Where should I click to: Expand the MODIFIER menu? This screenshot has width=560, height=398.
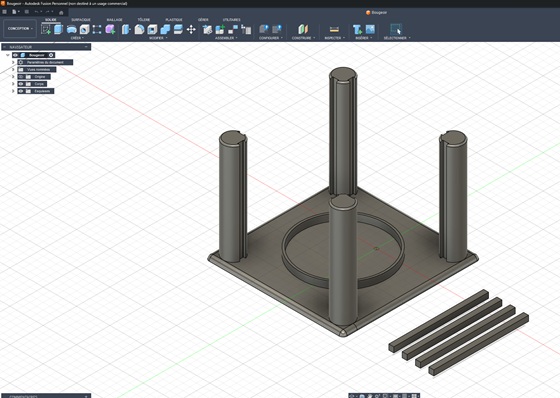click(158, 38)
